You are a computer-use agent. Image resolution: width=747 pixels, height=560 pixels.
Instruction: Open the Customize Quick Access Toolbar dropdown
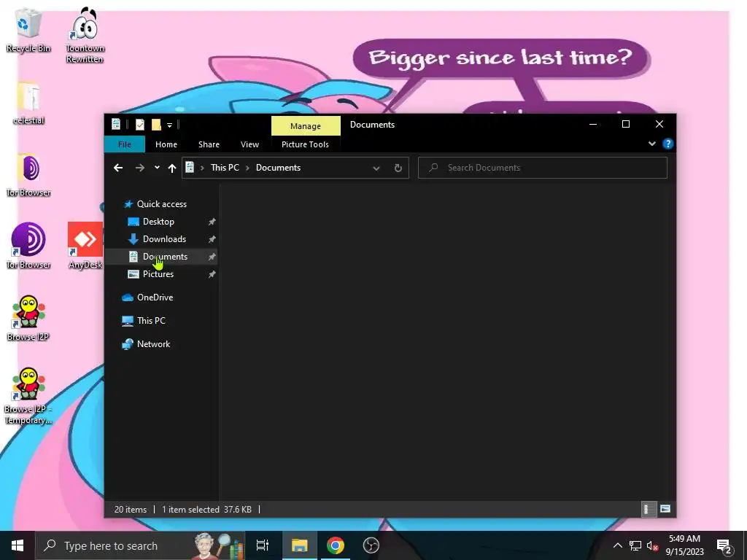click(x=169, y=125)
